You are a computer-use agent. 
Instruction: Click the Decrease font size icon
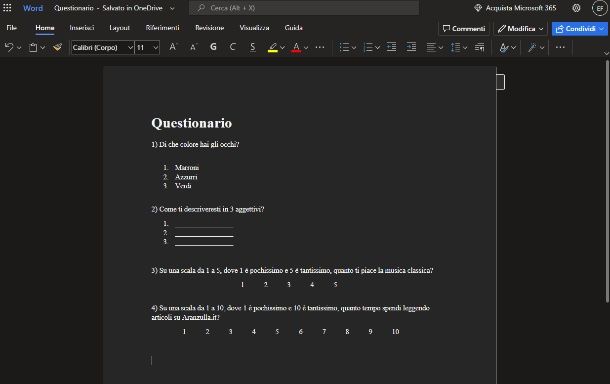coord(193,47)
